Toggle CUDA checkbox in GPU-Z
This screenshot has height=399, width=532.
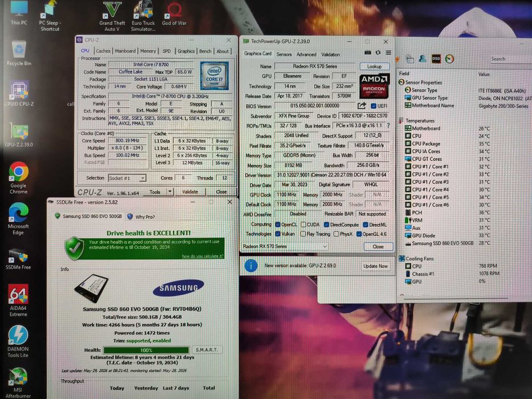[x=303, y=225]
